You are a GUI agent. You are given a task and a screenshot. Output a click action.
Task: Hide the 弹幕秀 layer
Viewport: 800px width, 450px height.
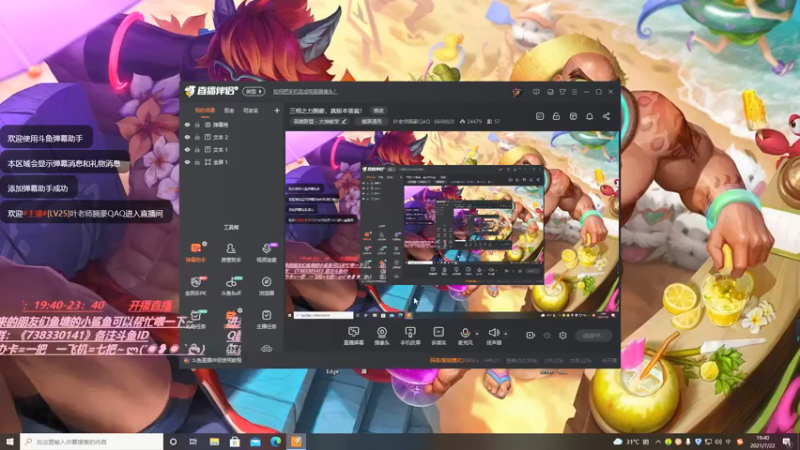coord(187,124)
